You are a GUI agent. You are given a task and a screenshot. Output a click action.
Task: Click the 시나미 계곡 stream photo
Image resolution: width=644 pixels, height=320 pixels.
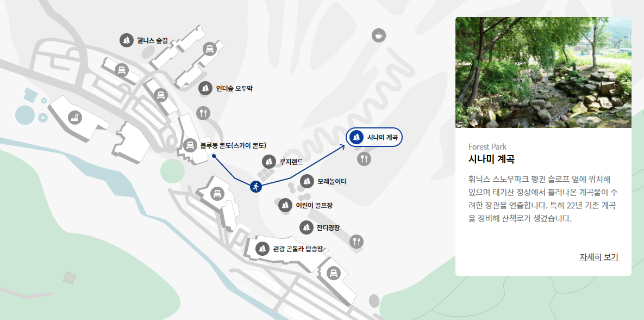tap(543, 72)
